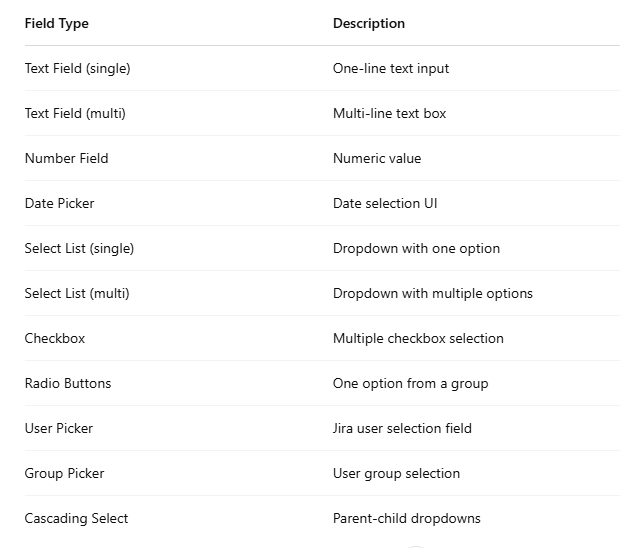Image resolution: width=620 pixels, height=548 pixels.
Task: Select the Number Field cell
Action: pos(66,158)
